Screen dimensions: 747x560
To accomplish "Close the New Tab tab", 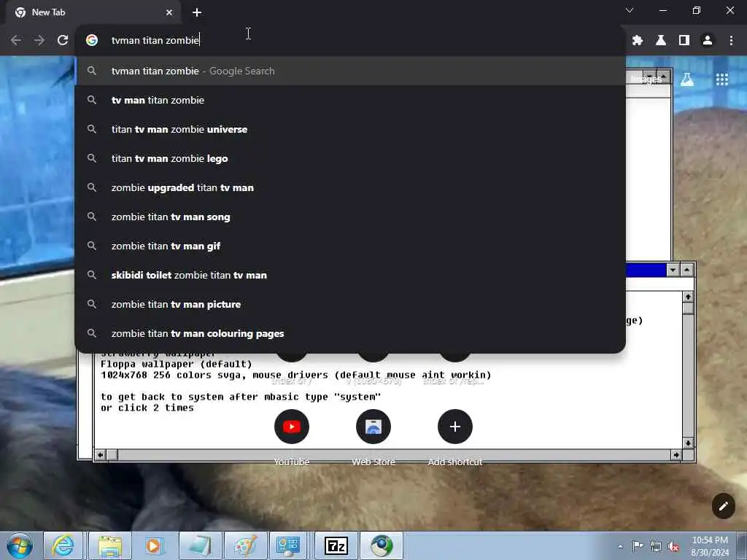I will tap(169, 12).
